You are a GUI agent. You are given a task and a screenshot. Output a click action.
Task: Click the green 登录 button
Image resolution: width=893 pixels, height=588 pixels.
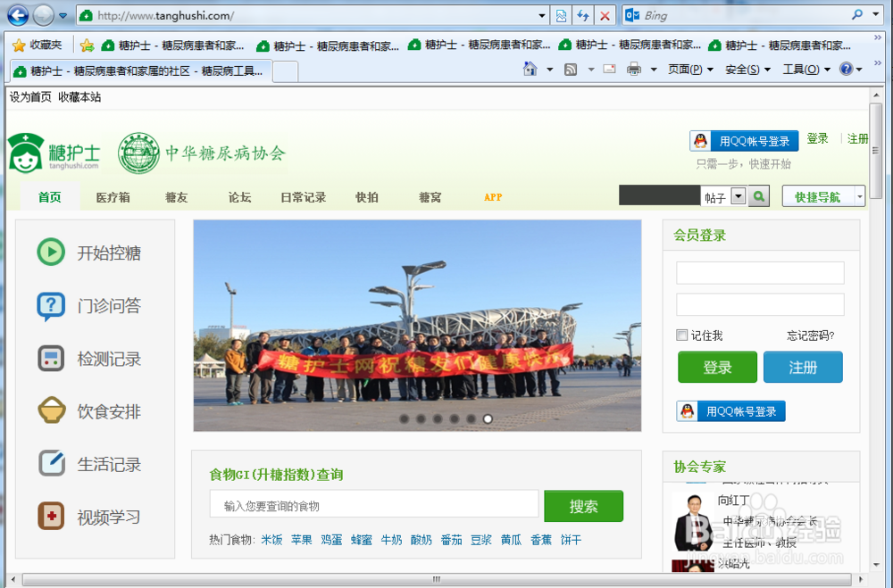(717, 367)
